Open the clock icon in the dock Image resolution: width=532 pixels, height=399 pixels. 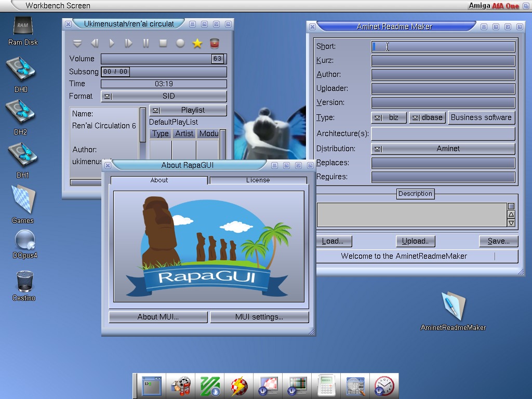pyautogui.click(x=384, y=386)
